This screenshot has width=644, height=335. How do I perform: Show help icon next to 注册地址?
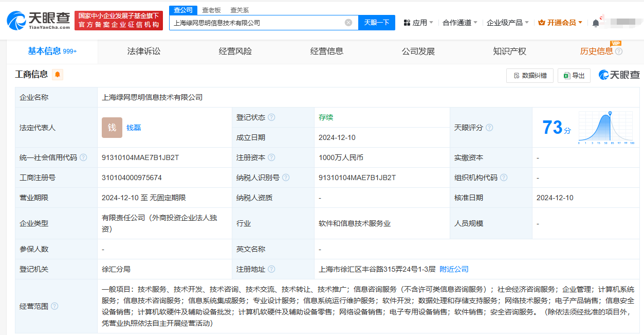coord(271,269)
